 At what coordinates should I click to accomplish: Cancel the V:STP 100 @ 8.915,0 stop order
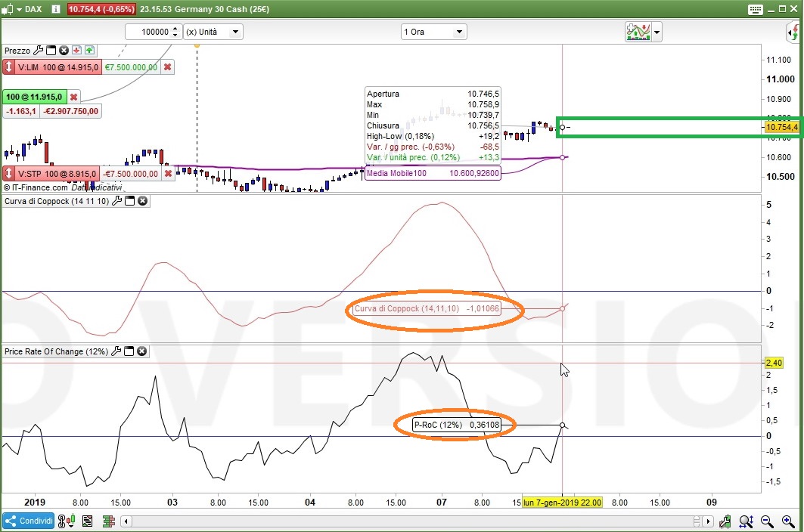(168, 174)
